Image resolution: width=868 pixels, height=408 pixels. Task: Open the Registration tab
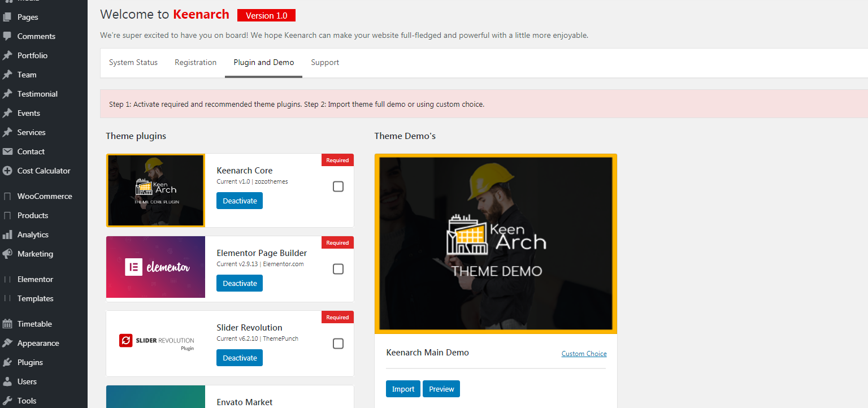pos(196,63)
